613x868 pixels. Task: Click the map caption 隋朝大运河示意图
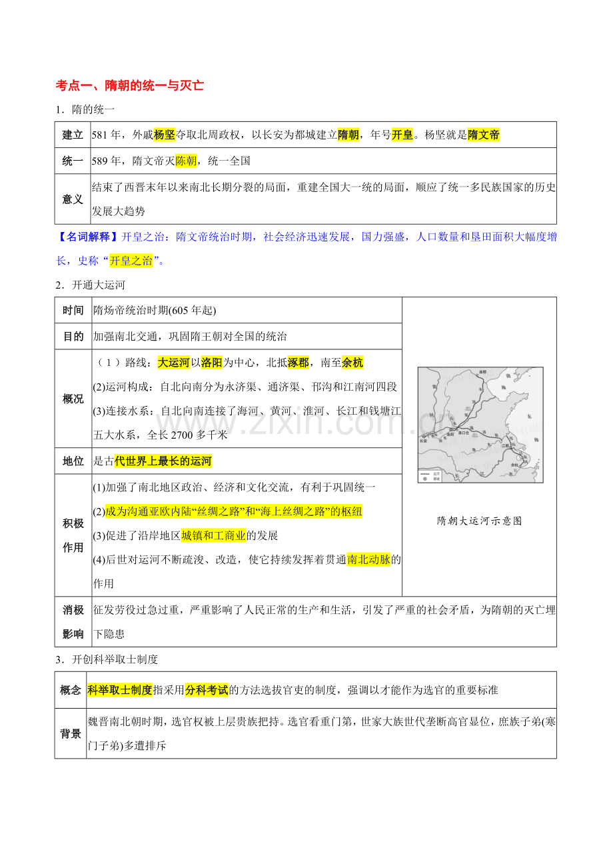480,521
